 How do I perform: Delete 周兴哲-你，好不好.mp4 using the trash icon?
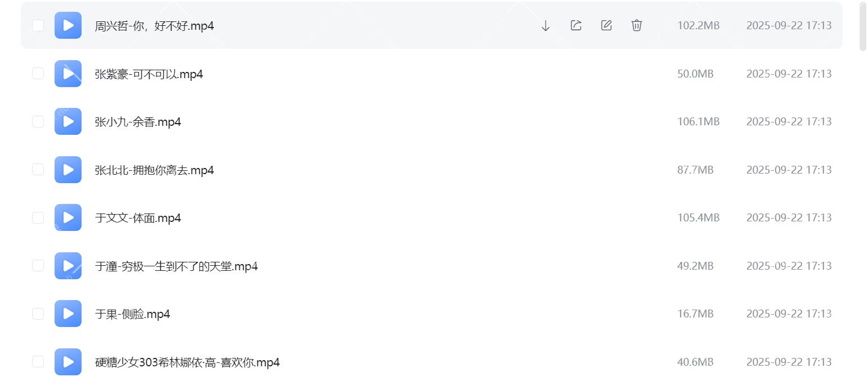pyautogui.click(x=636, y=25)
